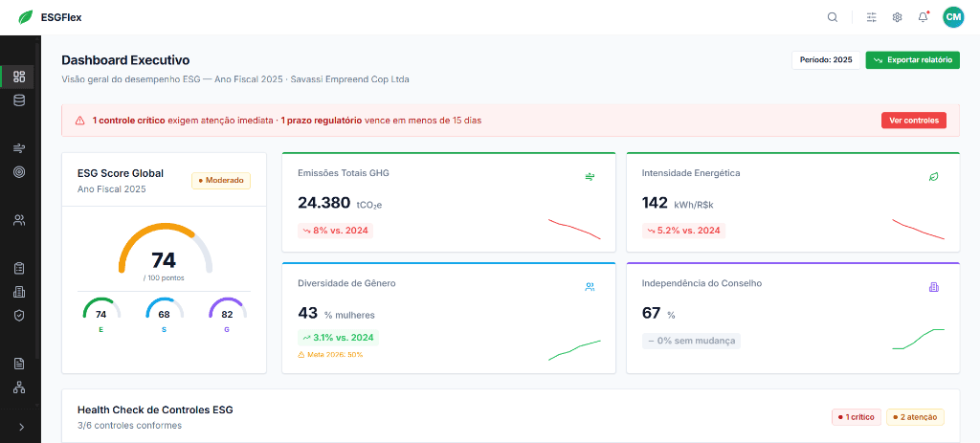The width and height of the screenshot is (980, 443).
Task: Click the Diversidade de Gênero card title
Action: click(x=346, y=283)
